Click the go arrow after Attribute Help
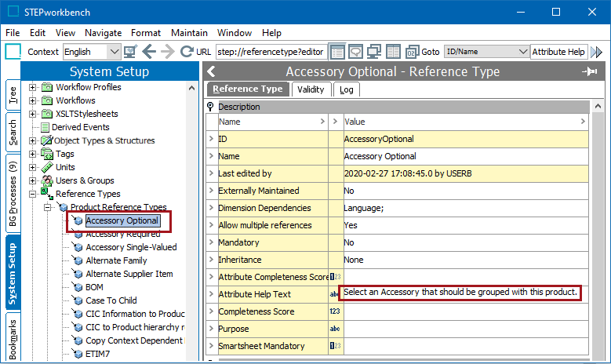611x364 pixels. pyautogui.click(x=597, y=52)
